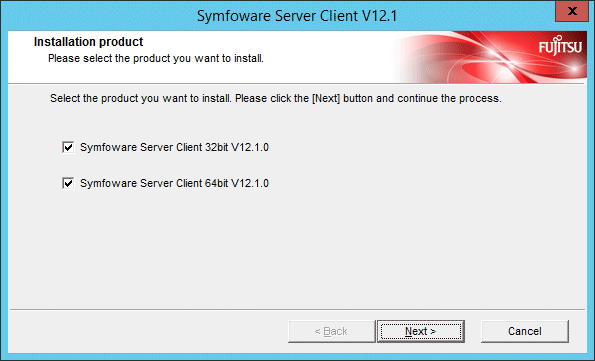Cancel the installation wizard
Viewport: 595px width, 361px height.
(x=524, y=331)
